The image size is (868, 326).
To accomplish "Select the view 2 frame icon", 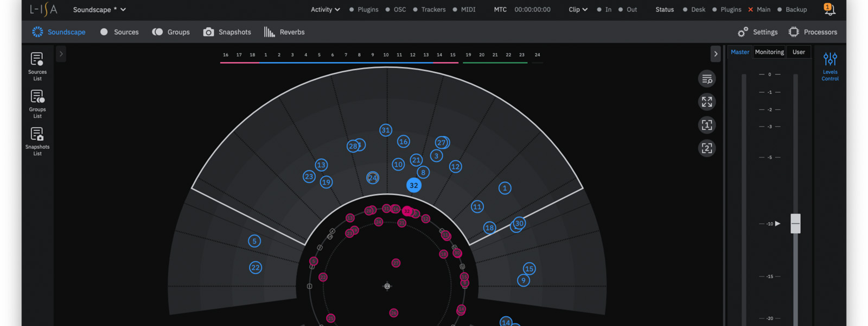I will tap(706, 148).
